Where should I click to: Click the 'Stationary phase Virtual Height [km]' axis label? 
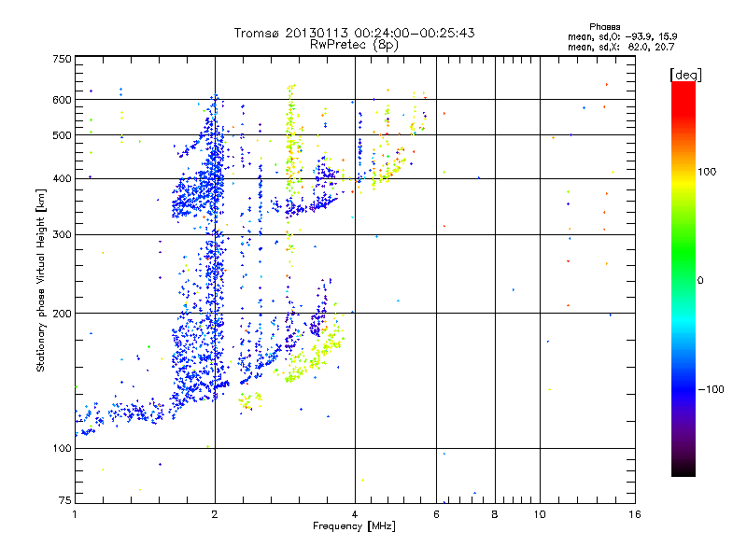pos(41,280)
